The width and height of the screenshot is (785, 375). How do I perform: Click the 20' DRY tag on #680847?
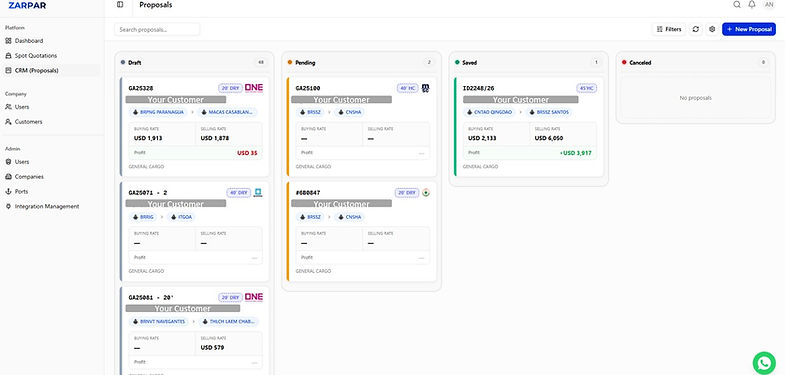407,192
